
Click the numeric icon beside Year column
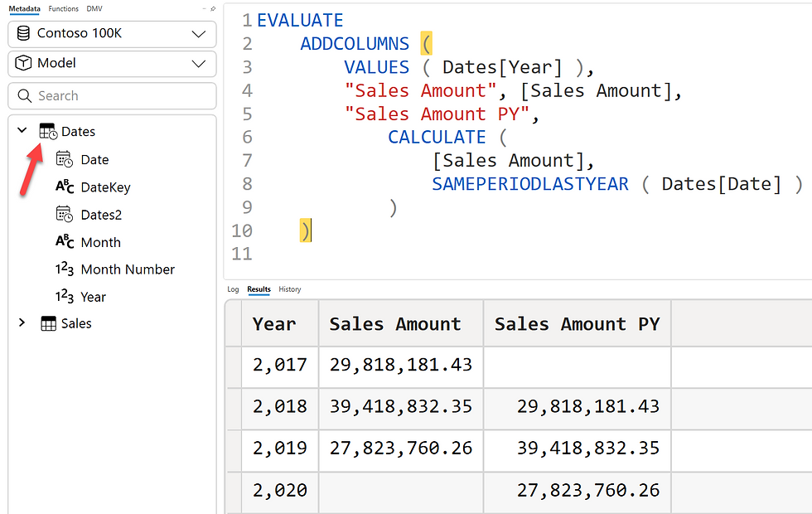[x=65, y=297]
